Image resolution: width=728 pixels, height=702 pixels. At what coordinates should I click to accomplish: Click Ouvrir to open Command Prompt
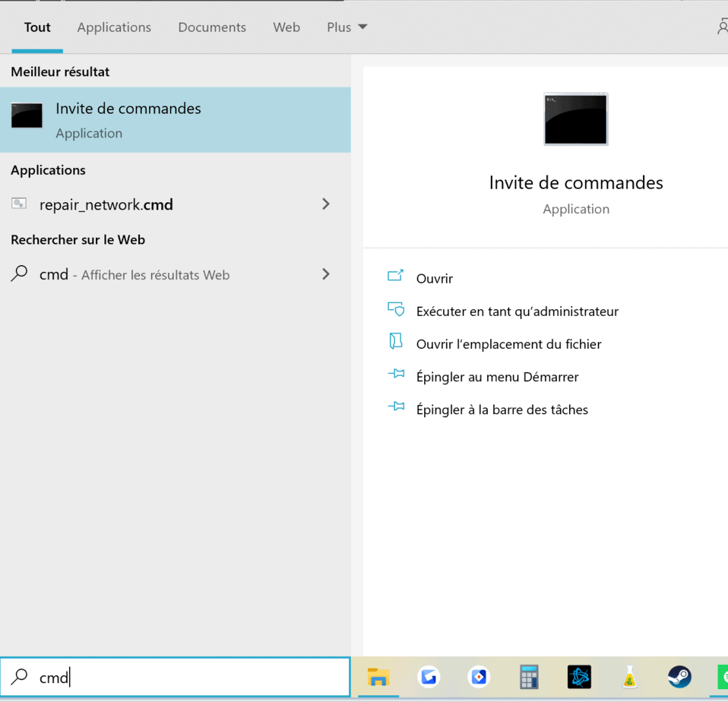(x=435, y=279)
